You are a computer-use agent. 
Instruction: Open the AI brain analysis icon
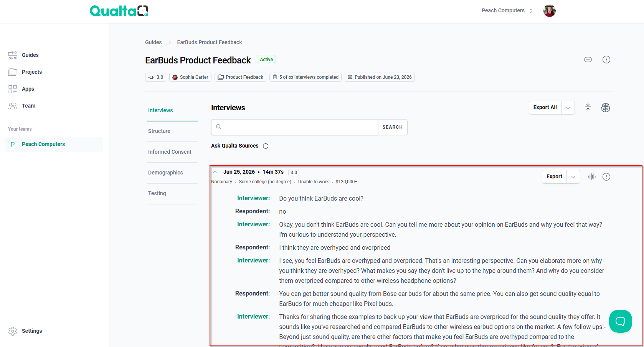point(605,108)
